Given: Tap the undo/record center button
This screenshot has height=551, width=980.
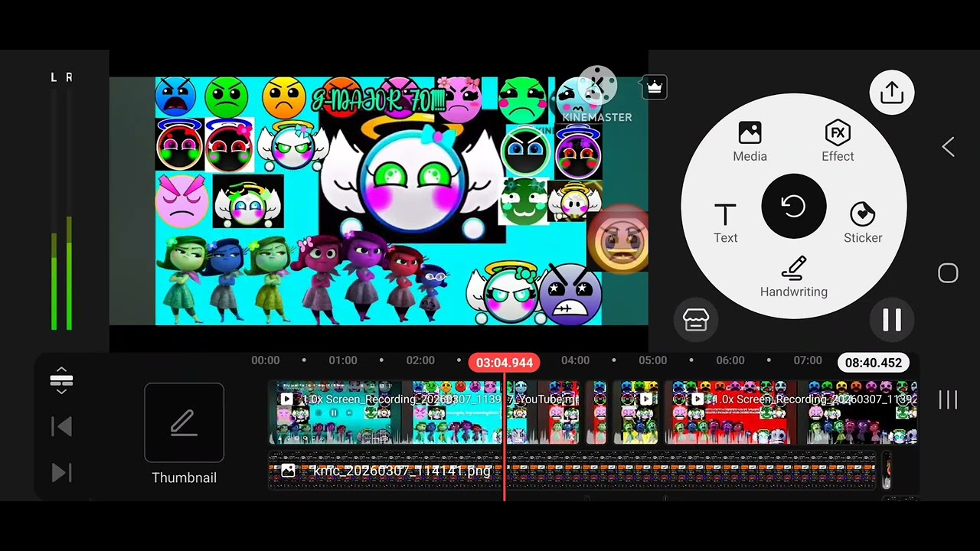Looking at the screenshot, I should [x=794, y=206].
